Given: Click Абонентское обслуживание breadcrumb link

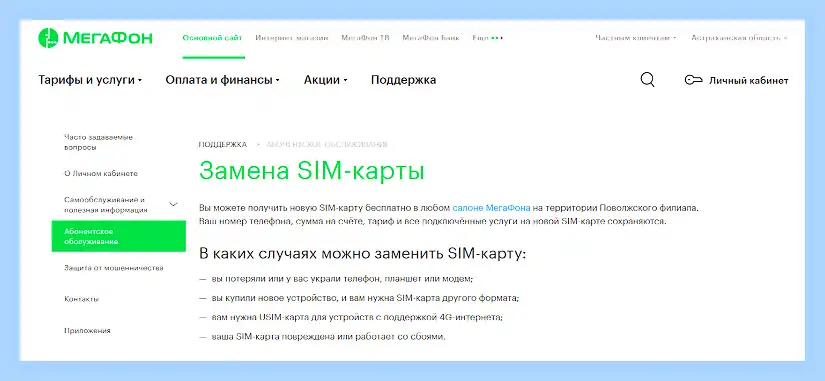Looking at the screenshot, I should click(x=327, y=144).
